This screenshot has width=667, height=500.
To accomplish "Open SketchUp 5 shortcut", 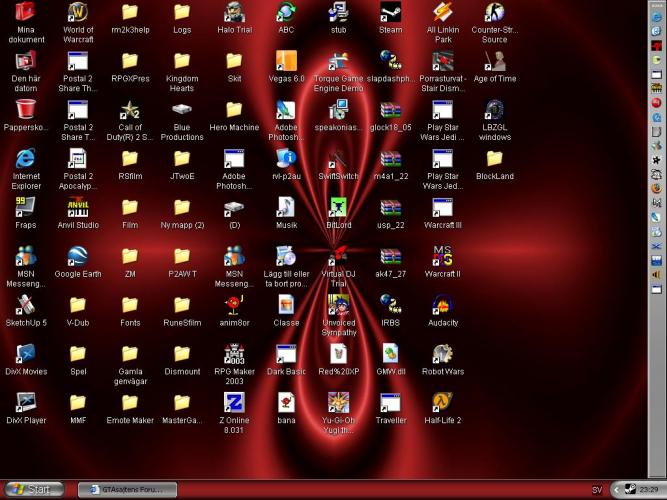I will (x=26, y=305).
